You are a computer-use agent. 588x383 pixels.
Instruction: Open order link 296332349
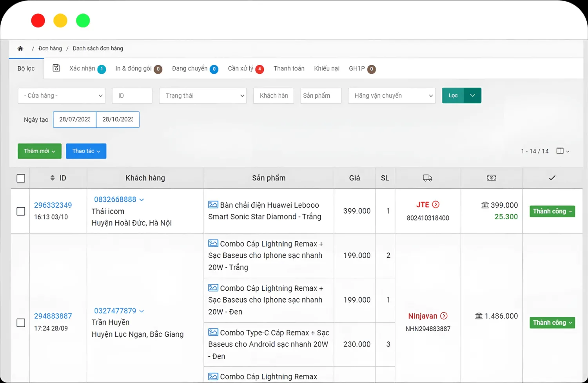click(53, 205)
